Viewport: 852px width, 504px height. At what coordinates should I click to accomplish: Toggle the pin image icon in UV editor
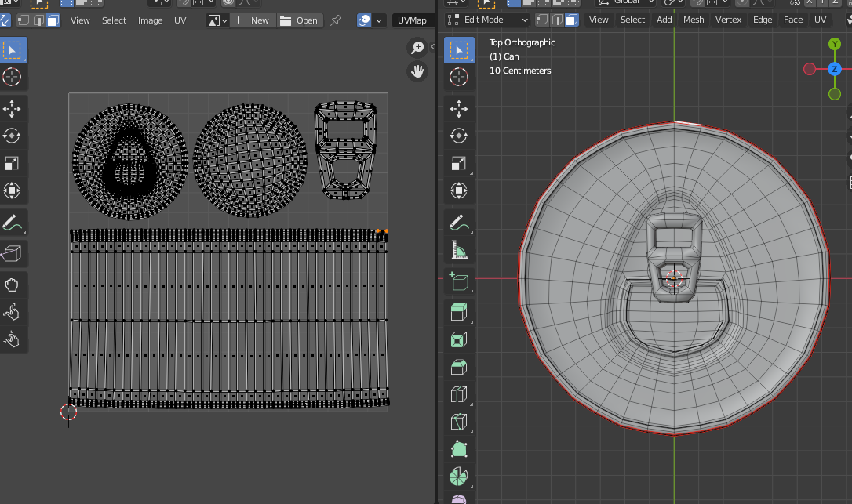click(336, 20)
